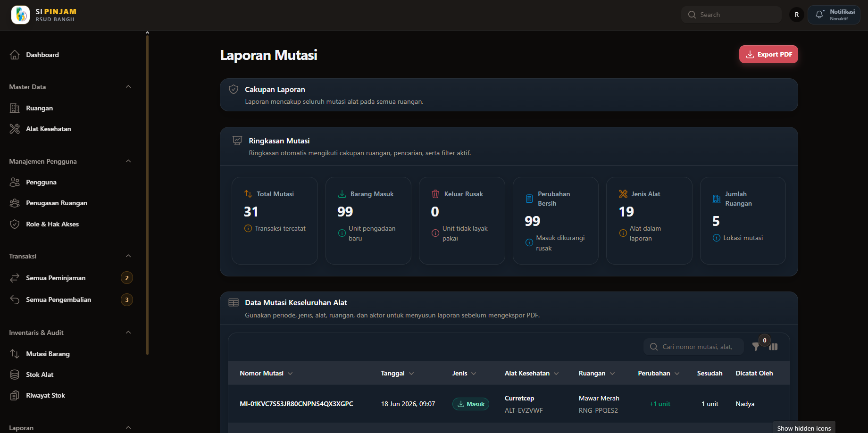This screenshot has height=433, width=868.
Task: Open Ruangan column header dropdown
Action: (x=612, y=373)
